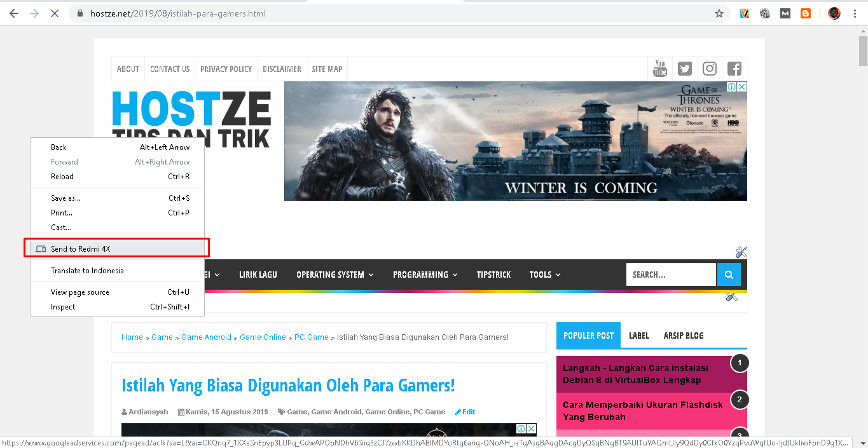This screenshot has height=448, width=868.
Task: Open the Facebook page icon
Action: tap(734, 68)
